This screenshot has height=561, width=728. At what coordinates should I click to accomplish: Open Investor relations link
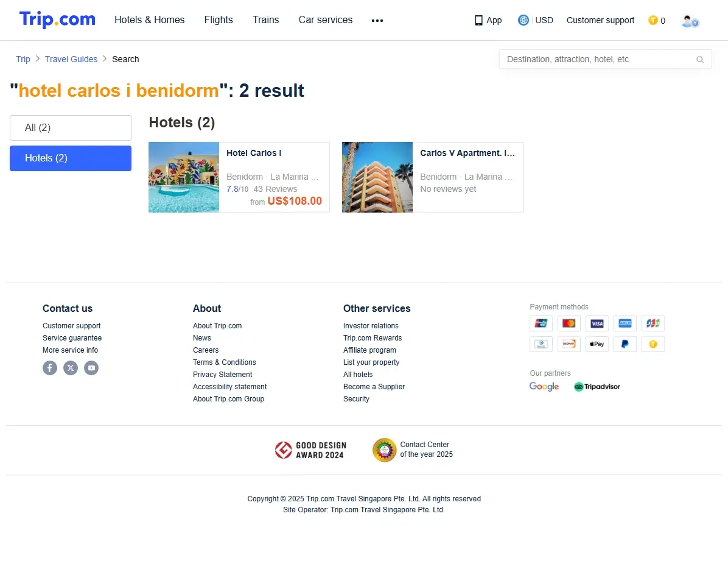tap(371, 326)
